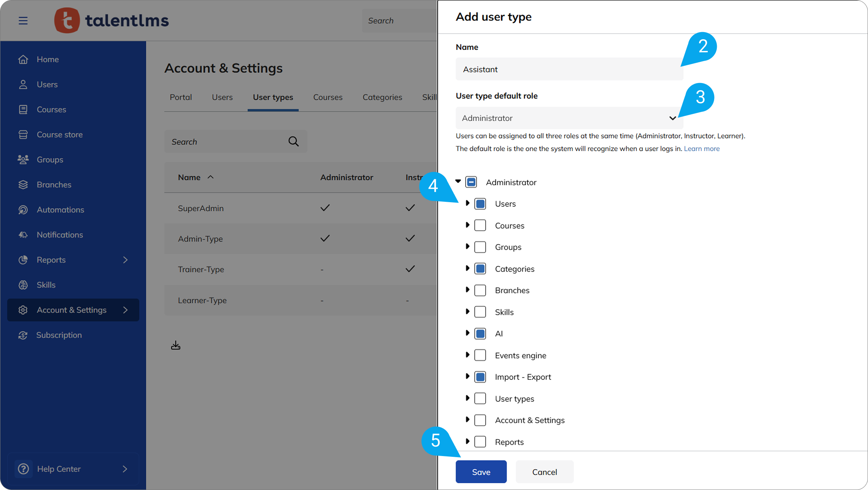Open the Help Center icon

(x=23, y=469)
